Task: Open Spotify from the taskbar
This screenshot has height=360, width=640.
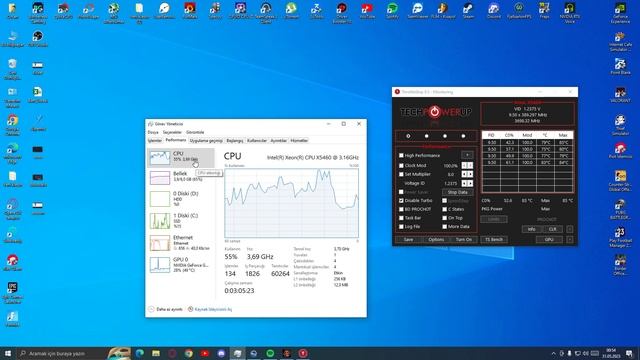Action: coord(270,353)
